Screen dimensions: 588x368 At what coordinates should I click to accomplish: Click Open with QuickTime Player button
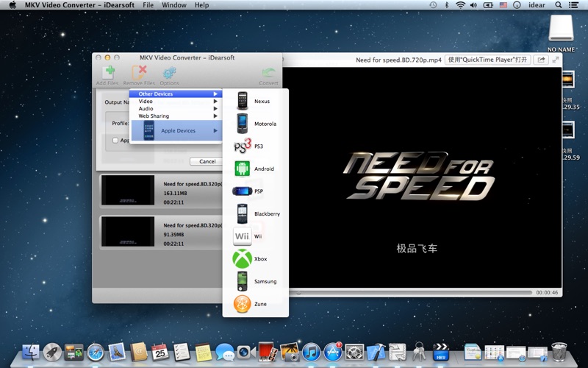[x=487, y=60]
